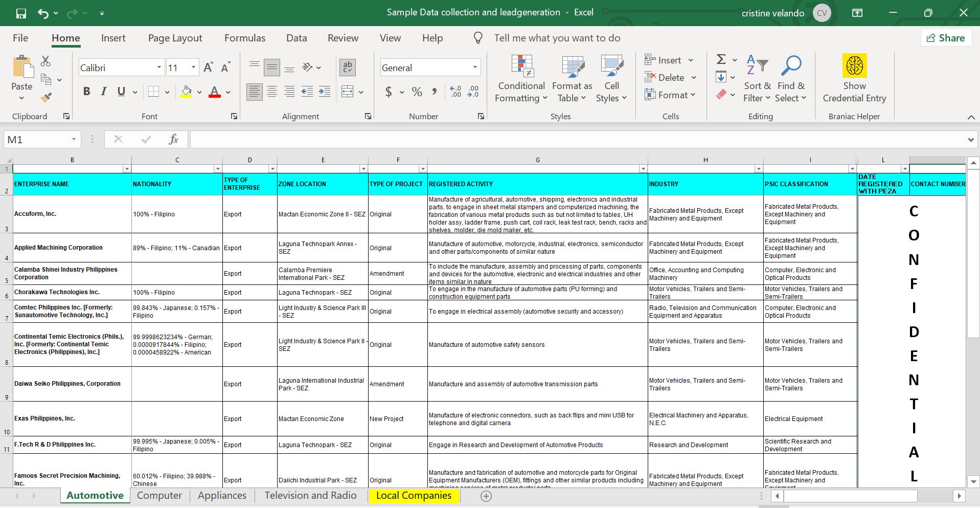Open the Local Companies sheet tab
980x508 pixels.
(x=414, y=495)
